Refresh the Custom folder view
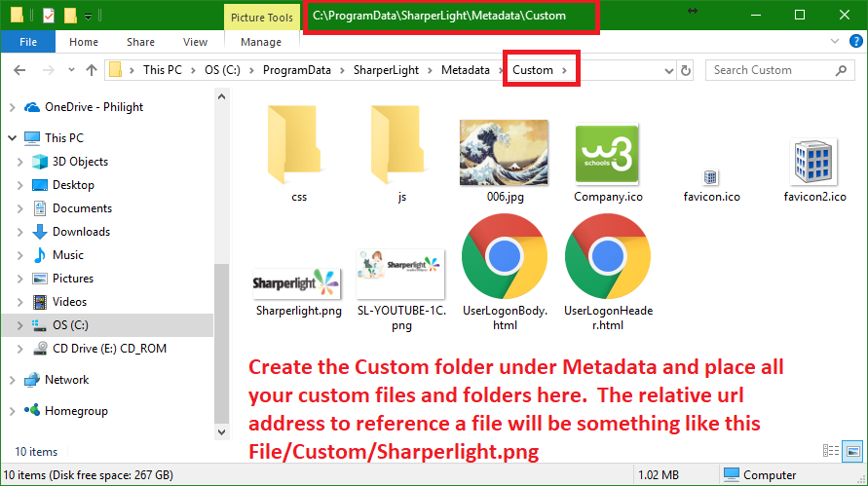The image size is (868, 486). [x=686, y=70]
